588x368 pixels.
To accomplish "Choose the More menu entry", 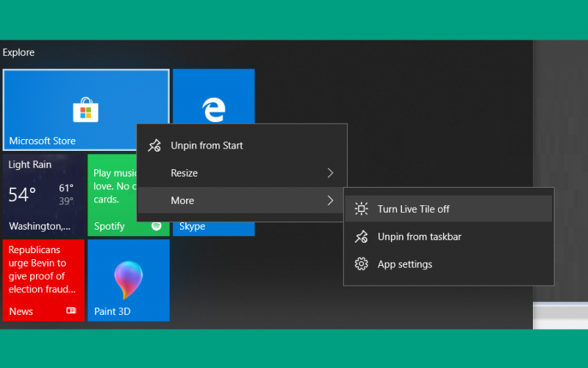I will (x=242, y=200).
